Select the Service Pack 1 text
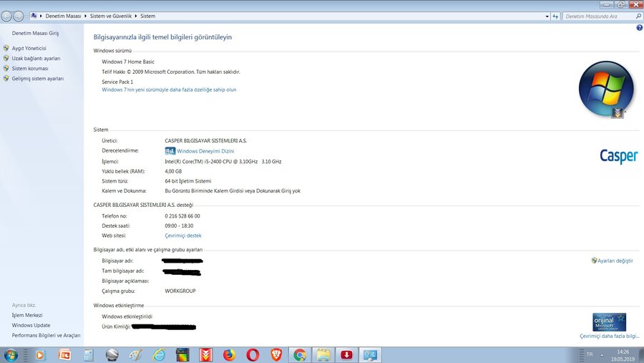 (117, 82)
